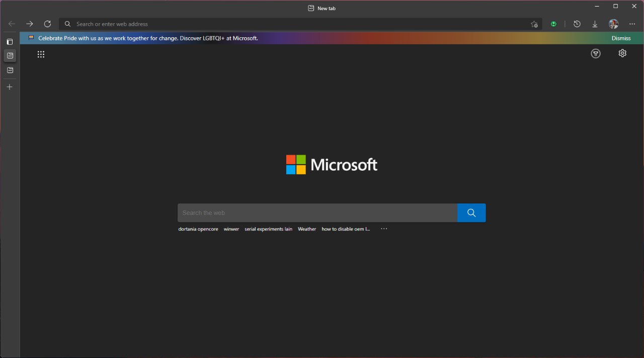Close the browser window

633,6
